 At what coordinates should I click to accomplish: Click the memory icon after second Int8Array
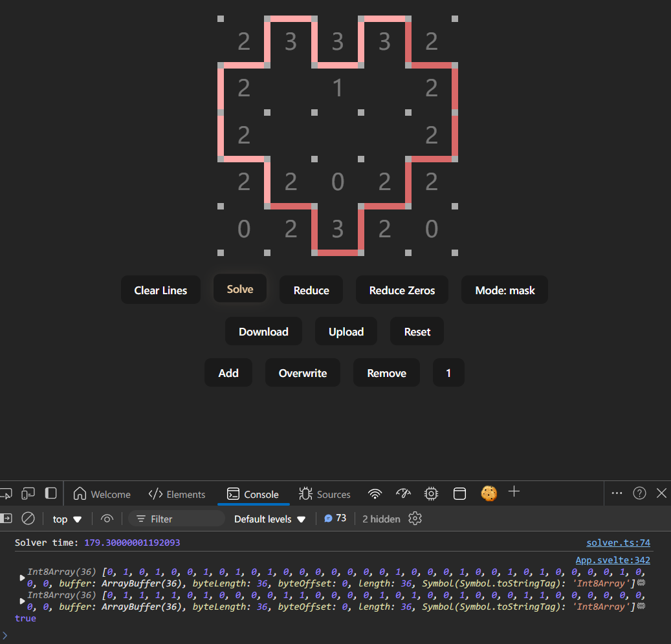click(x=641, y=606)
